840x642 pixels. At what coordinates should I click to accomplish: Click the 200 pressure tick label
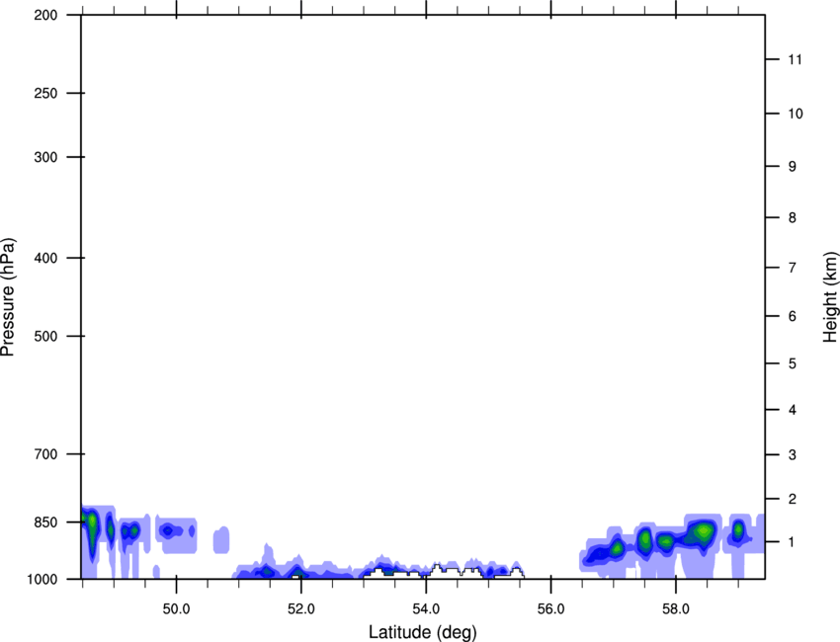[x=45, y=15]
